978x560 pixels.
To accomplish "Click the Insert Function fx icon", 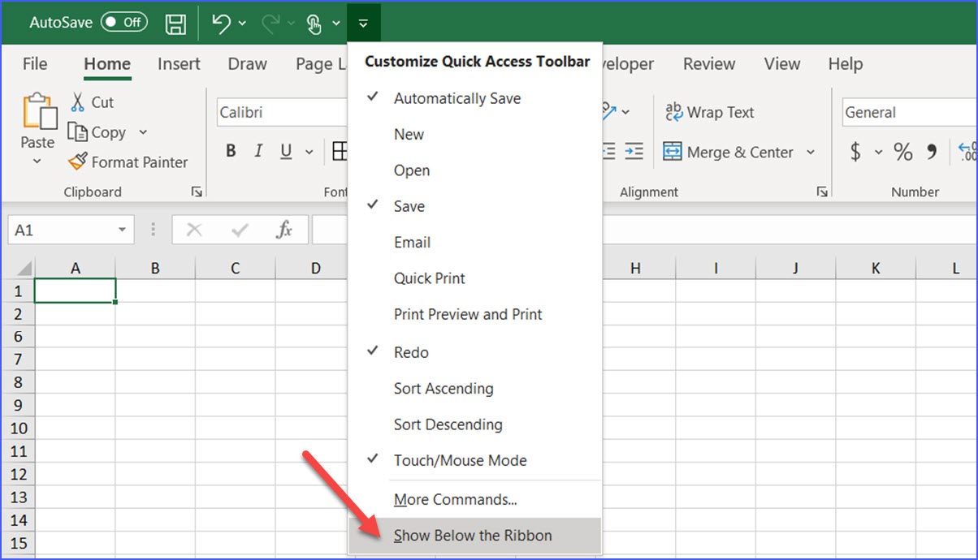I will [x=285, y=229].
